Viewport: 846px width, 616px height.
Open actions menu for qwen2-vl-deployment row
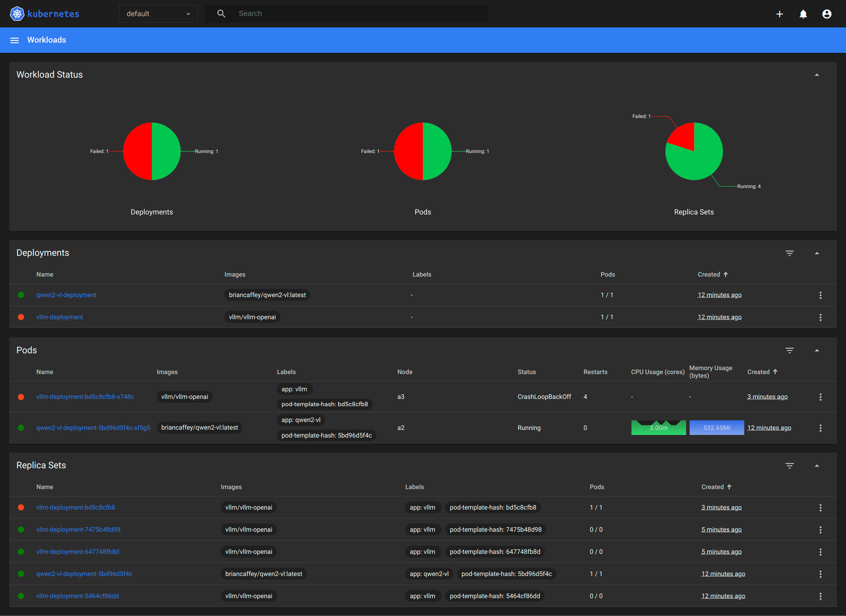click(820, 295)
